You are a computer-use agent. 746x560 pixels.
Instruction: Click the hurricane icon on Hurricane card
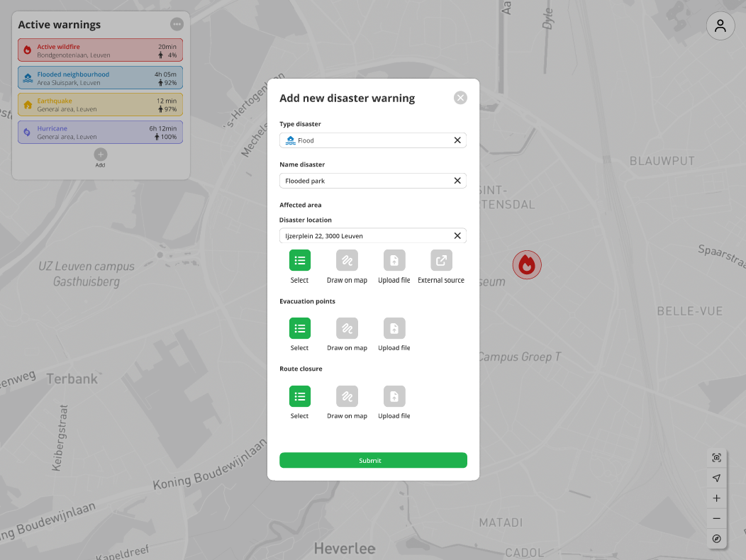pos(27,133)
